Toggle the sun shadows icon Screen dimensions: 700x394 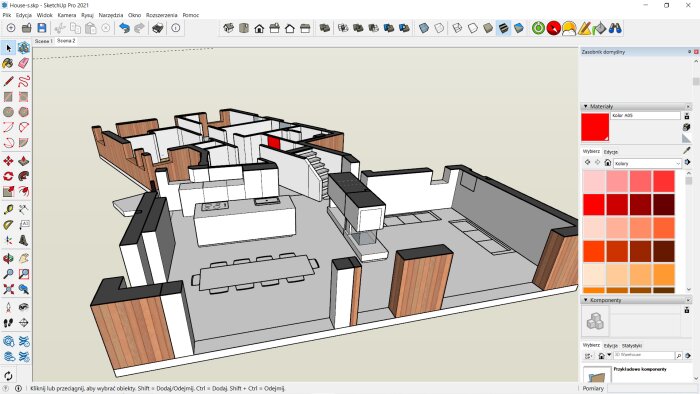569,29
